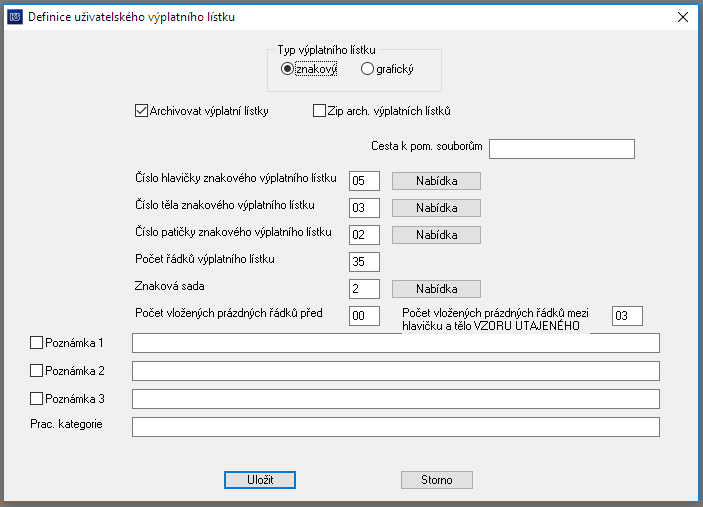
Task: Open Nabídka for Číslo hlavičky
Action: click(436, 181)
